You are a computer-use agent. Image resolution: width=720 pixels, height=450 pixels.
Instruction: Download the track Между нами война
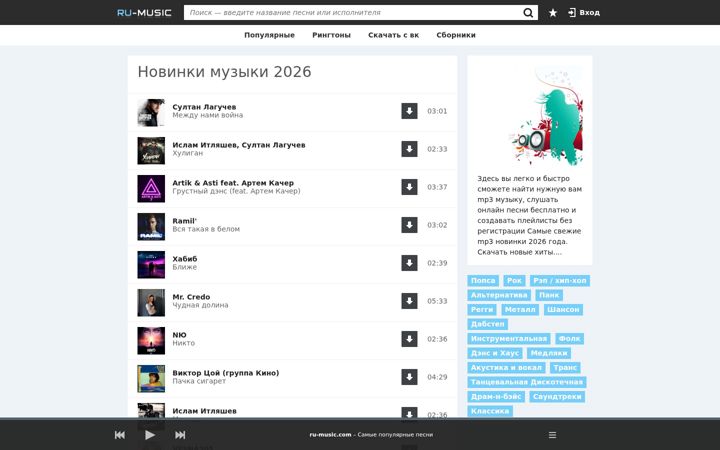point(409,111)
